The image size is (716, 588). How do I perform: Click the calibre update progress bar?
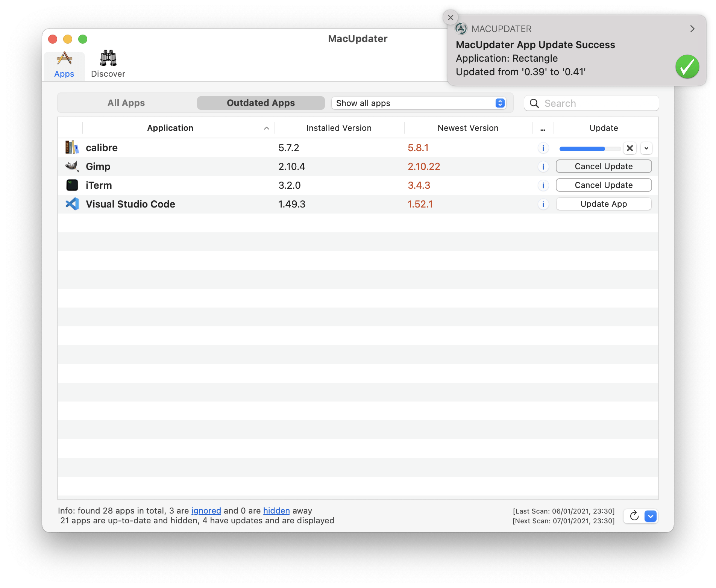pos(590,149)
